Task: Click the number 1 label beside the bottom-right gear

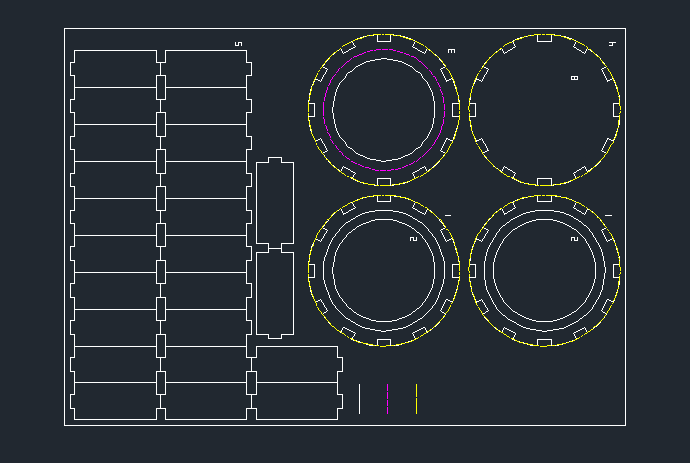Action: click(608, 215)
